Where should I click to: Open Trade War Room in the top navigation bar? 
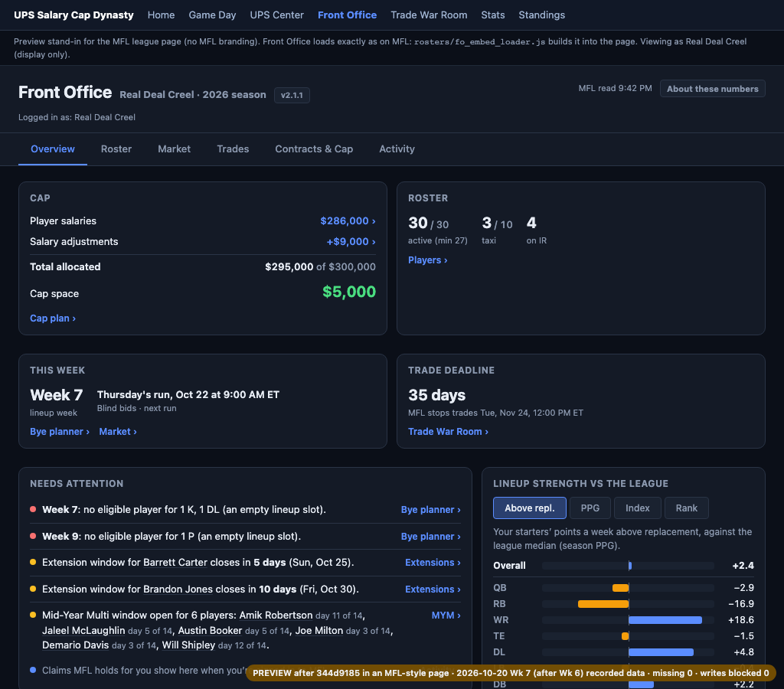tap(429, 15)
